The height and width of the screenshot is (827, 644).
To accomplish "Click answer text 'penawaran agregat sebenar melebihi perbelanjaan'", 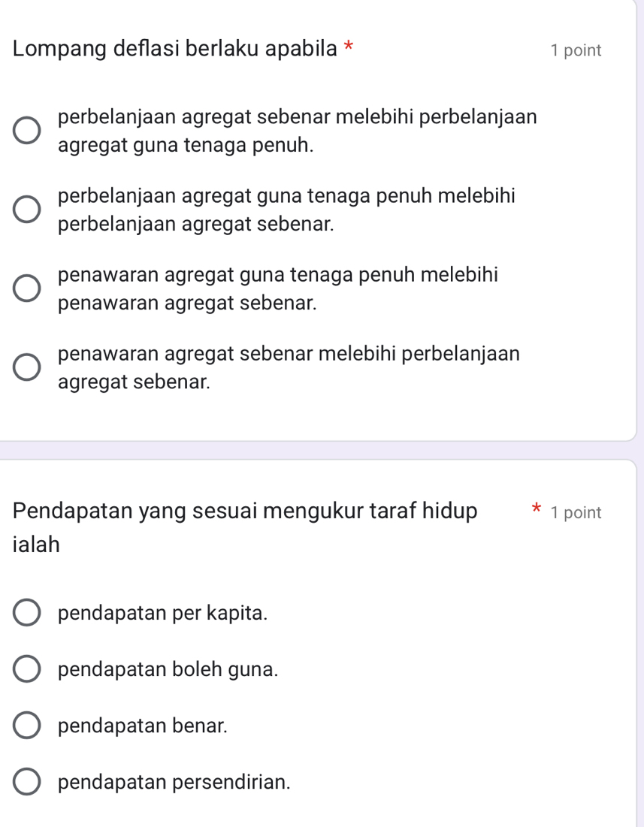I will coord(289,368).
